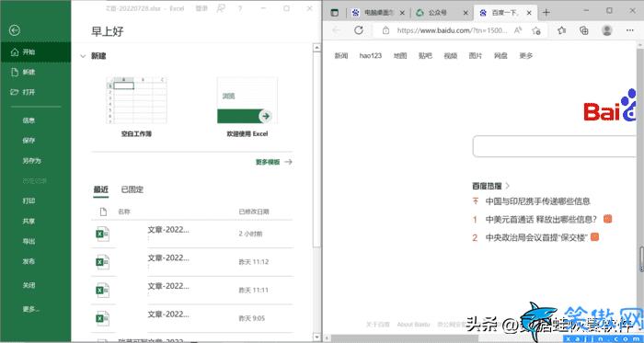Open the 欢迎使用 Excel tour template
The width and height of the screenshot is (644, 343).
[247, 107]
